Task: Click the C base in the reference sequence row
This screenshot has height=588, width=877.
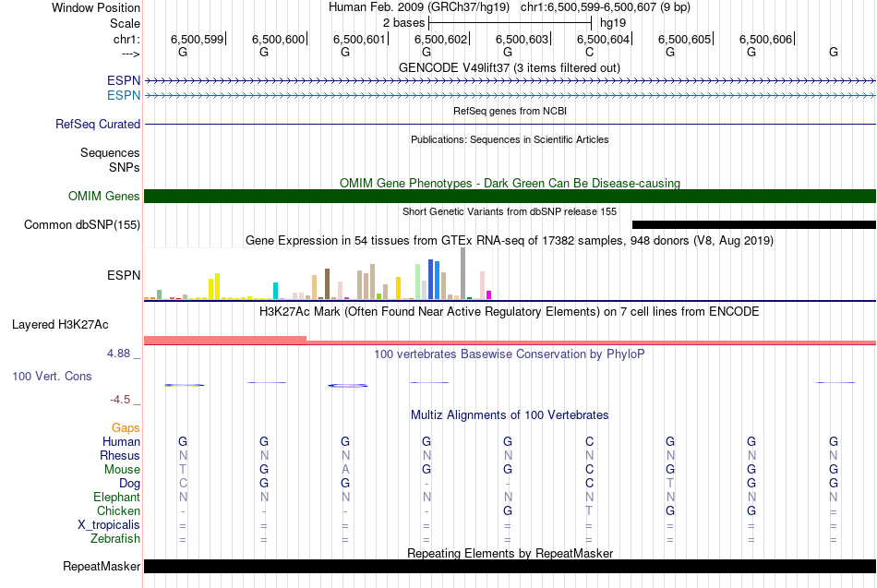Action: (589, 52)
